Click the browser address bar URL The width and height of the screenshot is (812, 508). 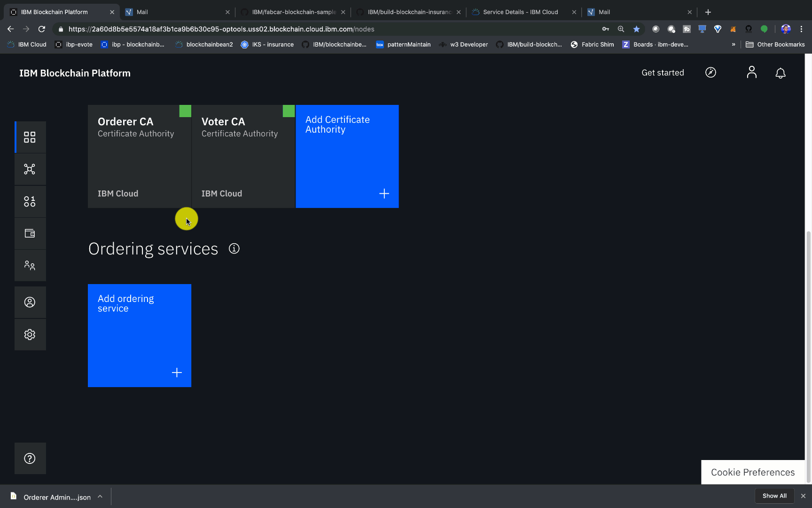tap(221, 29)
